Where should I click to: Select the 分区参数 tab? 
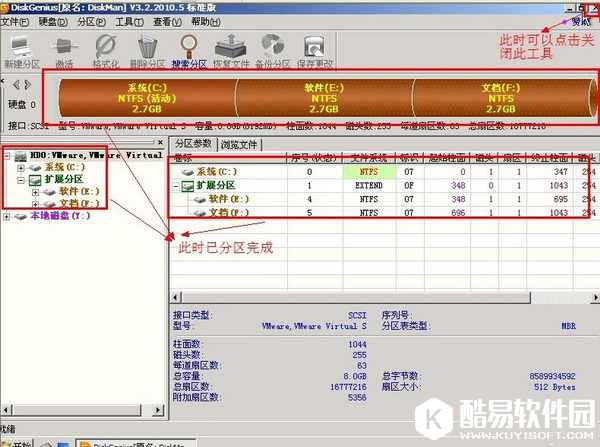(195, 144)
